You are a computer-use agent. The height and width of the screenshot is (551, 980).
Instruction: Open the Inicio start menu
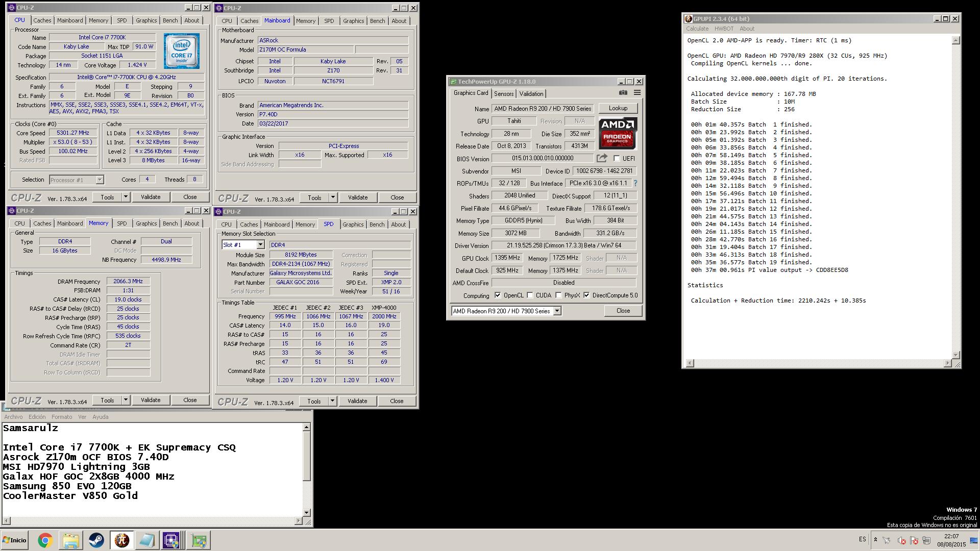click(x=14, y=540)
